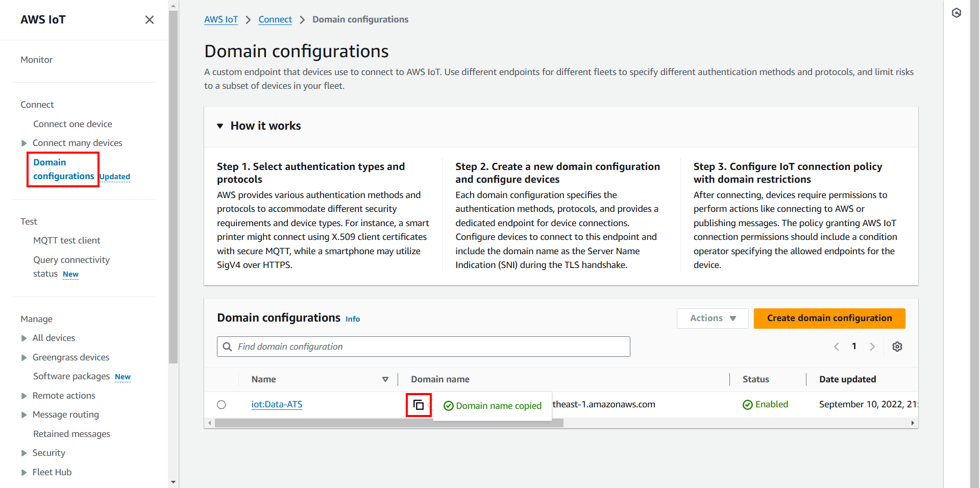The height and width of the screenshot is (488, 980).
Task: Click the Enabled status check icon
Action: (747, 405)
